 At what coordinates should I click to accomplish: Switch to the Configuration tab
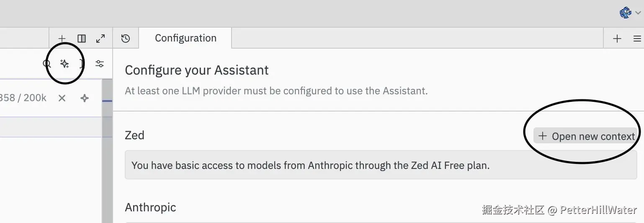[x=185, y=39]
